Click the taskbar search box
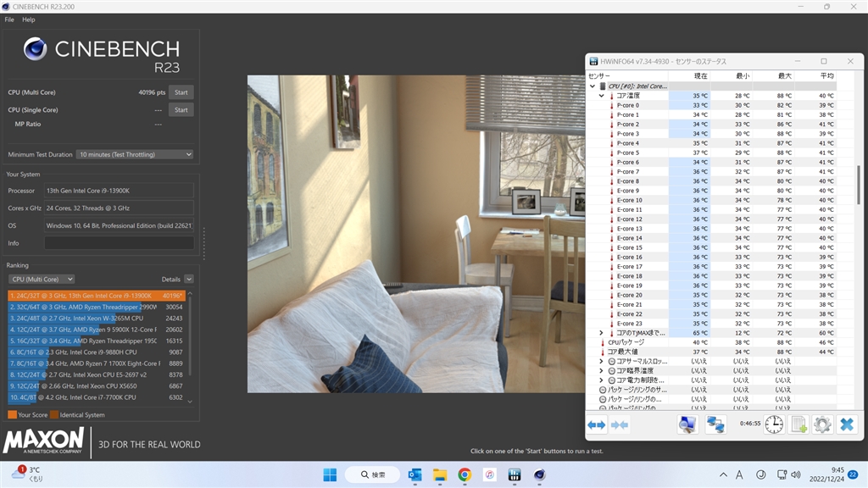868x488 pixels. (373, 474)
